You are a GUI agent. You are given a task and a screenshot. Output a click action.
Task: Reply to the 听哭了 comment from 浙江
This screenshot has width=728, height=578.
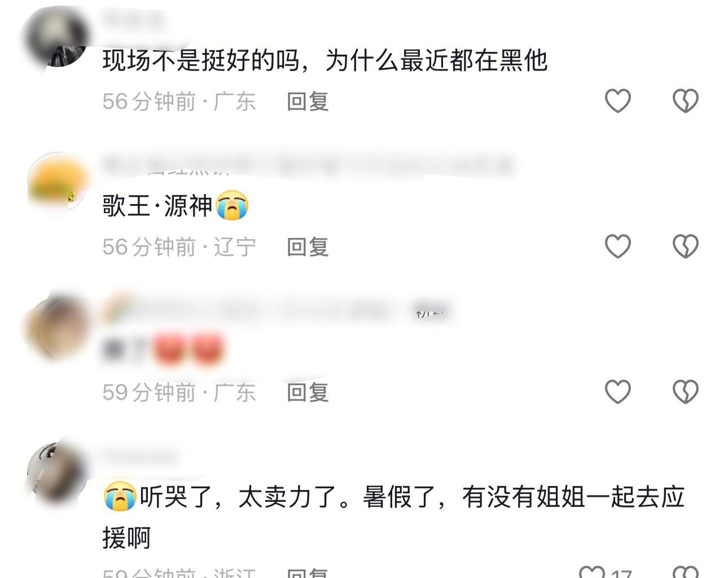click(x=308, y=572)
